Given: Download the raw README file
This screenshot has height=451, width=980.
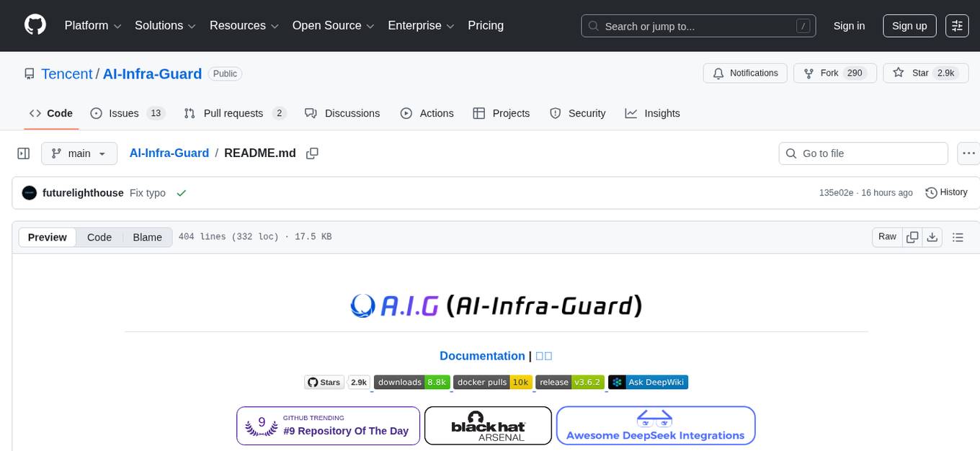Looking at the screenshot, I should (x=932, y=236).
